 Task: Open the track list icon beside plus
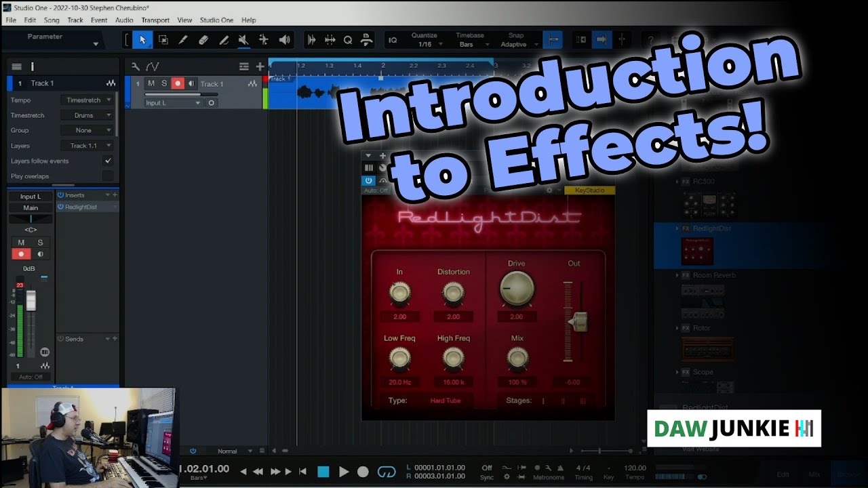pyautogui.click(x=244, y=66)
